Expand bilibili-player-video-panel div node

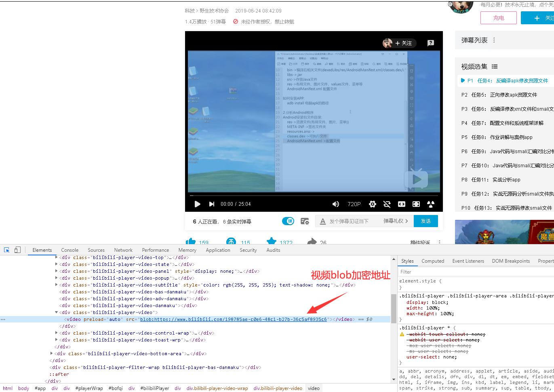coord(56,271)
